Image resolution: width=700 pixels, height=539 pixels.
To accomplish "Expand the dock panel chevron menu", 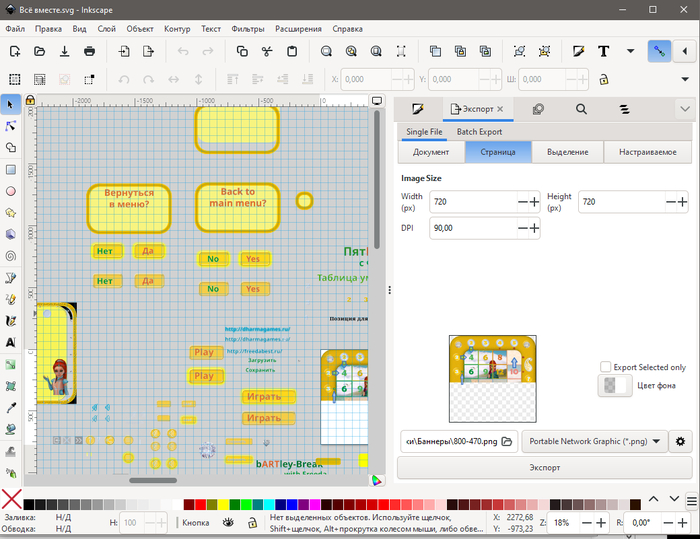I will click(685, 109).
